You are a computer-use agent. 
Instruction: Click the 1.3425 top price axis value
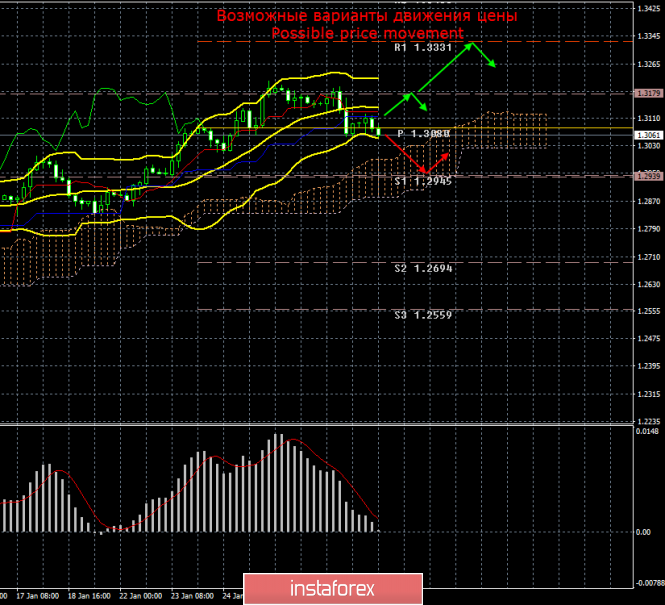[x=646, y=9]
